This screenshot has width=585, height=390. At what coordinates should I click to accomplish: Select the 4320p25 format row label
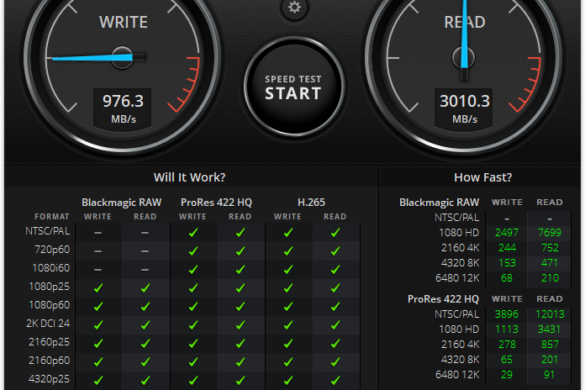coord(49,379)
